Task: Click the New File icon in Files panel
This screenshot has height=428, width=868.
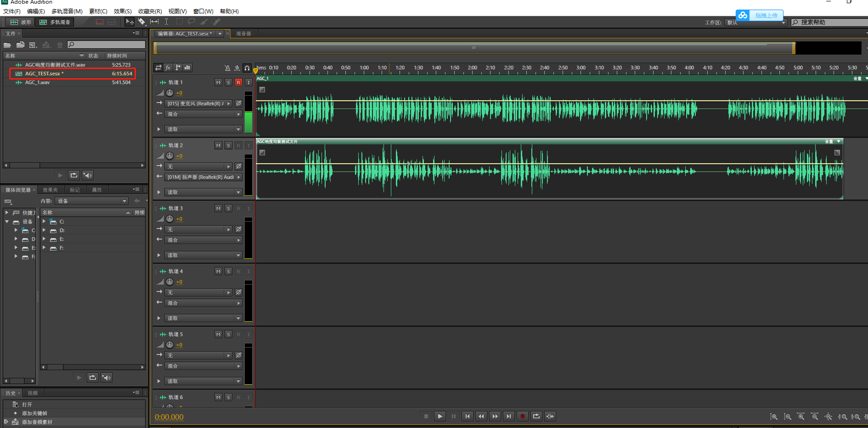Action: pos(33,45)
